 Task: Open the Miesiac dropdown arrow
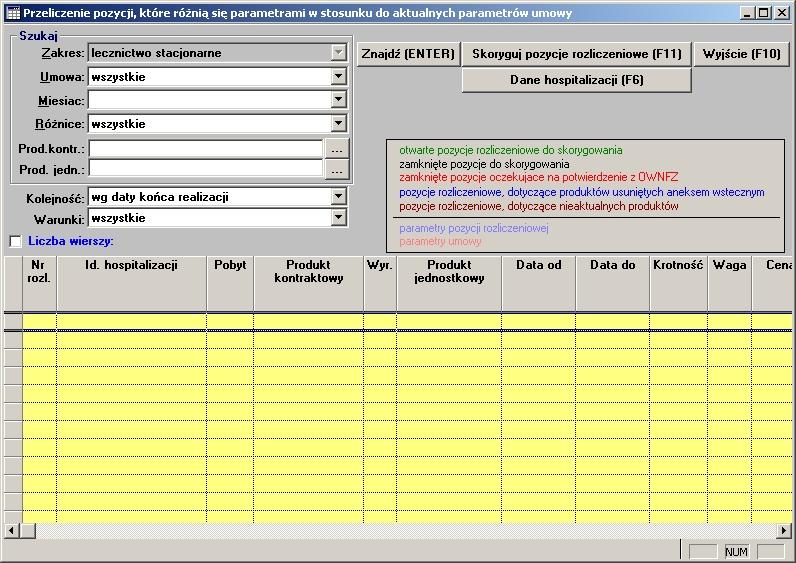coord(339,100)
